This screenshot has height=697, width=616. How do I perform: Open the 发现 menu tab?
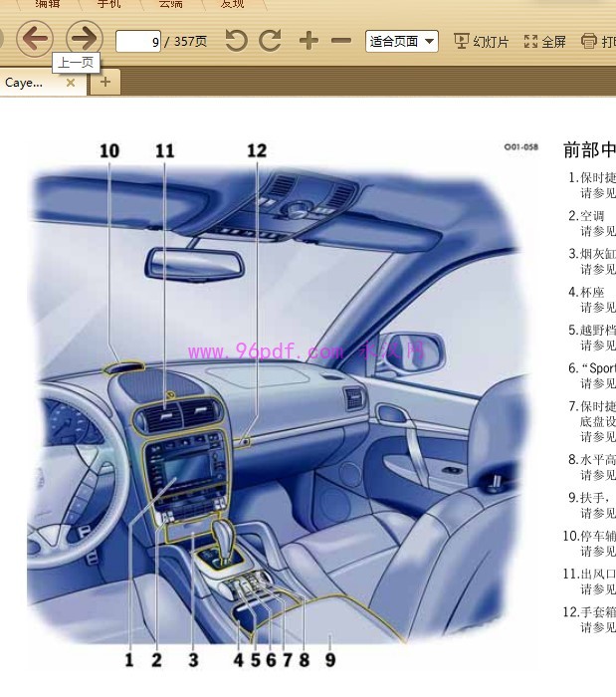pyautogui.click(x=232, y=4)
